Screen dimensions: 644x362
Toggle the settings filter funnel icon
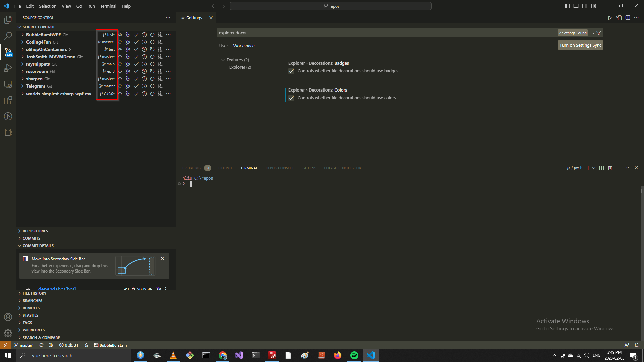coord(599,33)
